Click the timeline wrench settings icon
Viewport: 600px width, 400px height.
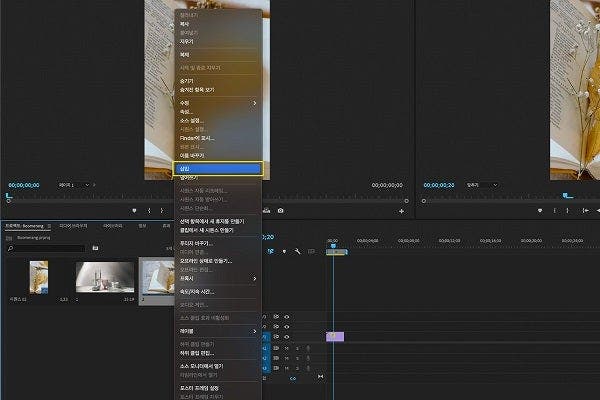tap(298, 250)
